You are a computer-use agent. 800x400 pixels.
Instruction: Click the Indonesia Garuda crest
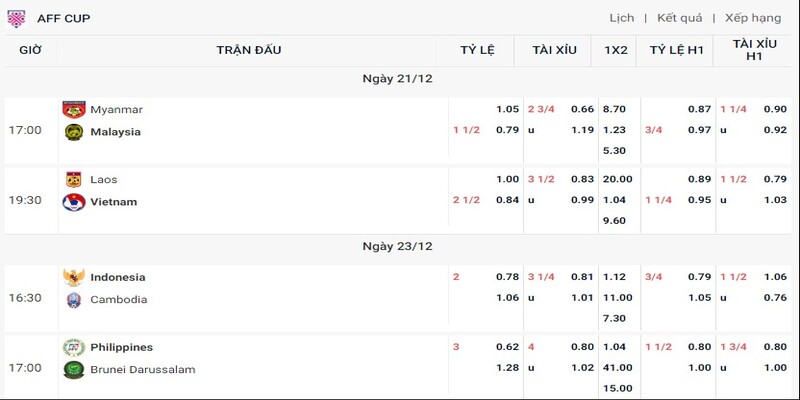point(74,277)
